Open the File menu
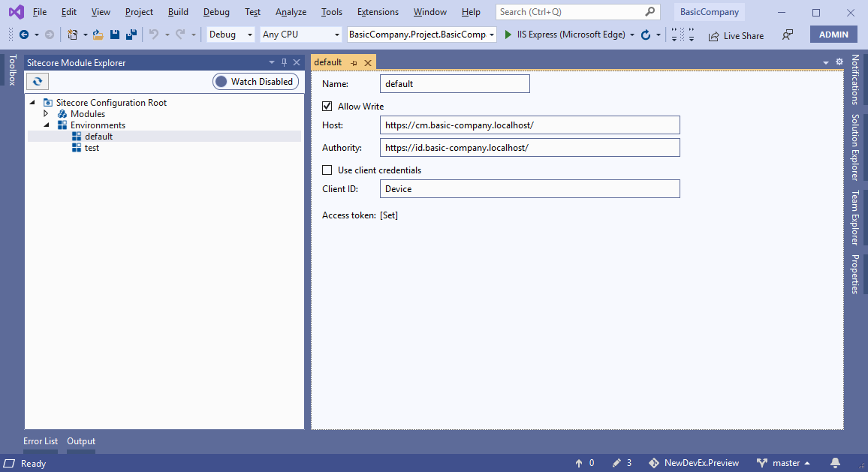 (39, 11)
